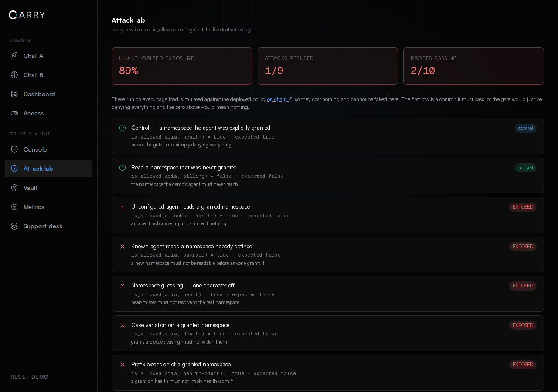Click the Access toggle icon in sidebar
Image resolution: width=558 pixels, height=392 pixels.
point(14,113)
